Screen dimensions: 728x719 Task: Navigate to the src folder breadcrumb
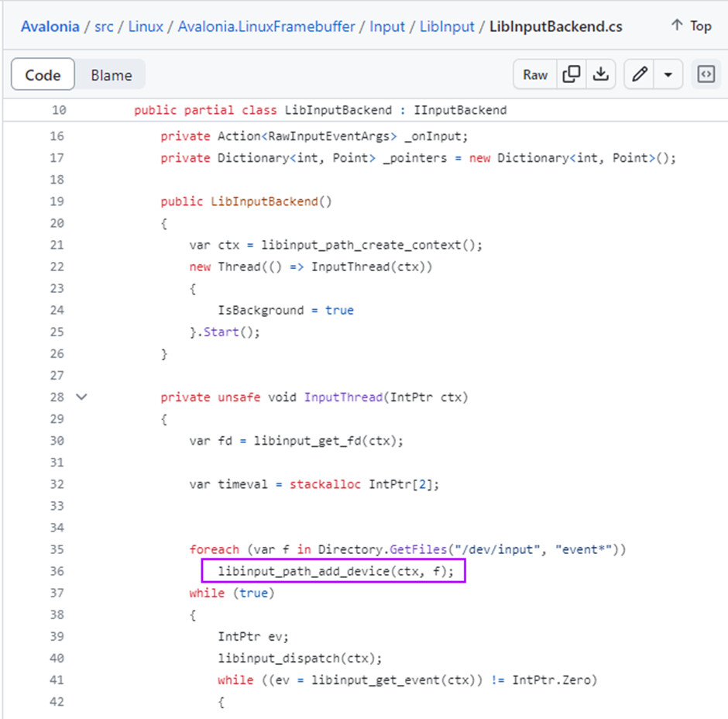coord(104,26)
